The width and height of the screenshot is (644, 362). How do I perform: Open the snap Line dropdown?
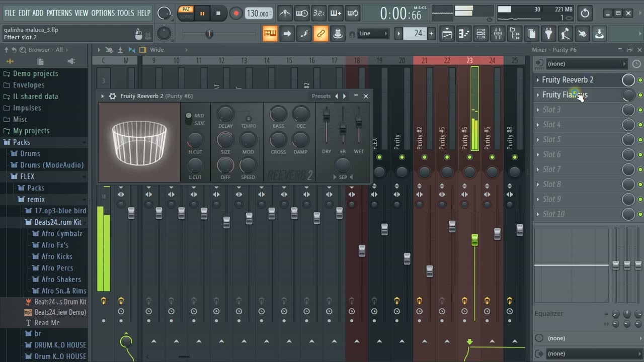[373, 34]
